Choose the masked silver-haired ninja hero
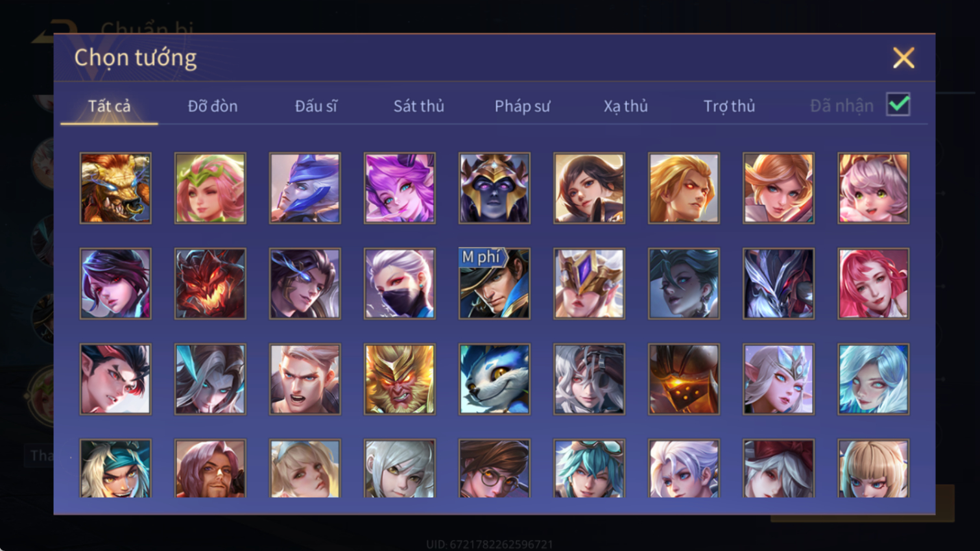 400,284
